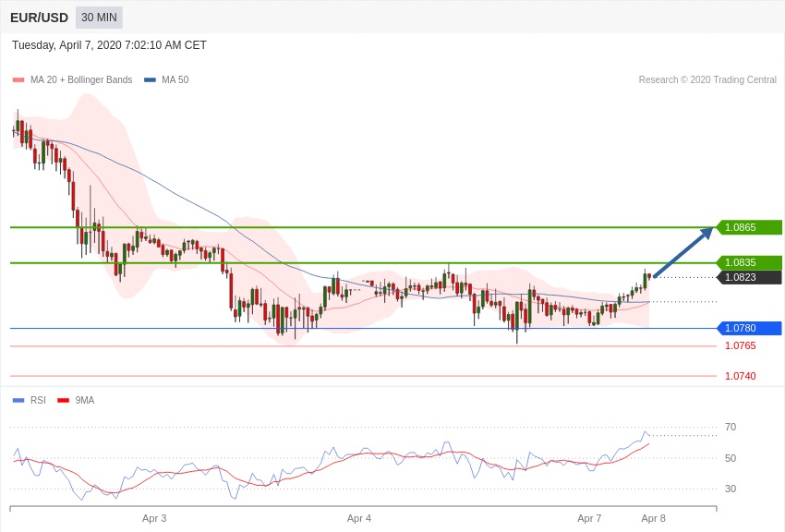Click the date stamp 'Tuesday, April 7, 2020 7:02:10 AM CET'
The width and height of the screenshot is (785, 532).
pos(109,45)
